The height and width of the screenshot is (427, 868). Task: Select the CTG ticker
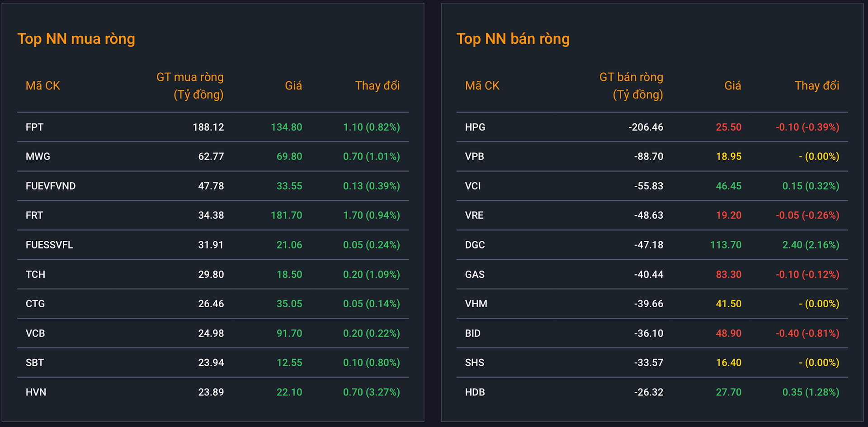[x=35, y=304]
